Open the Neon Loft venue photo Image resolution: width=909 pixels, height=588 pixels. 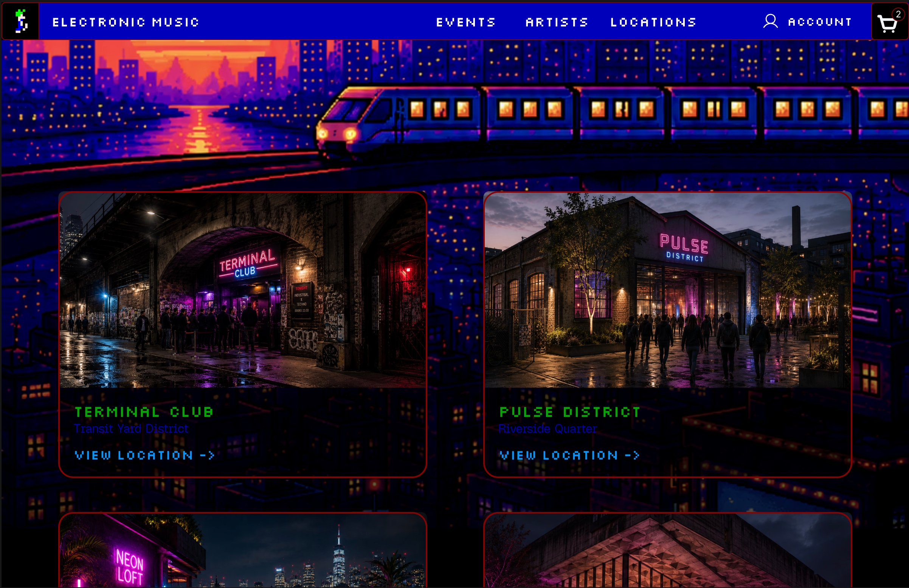242,551
